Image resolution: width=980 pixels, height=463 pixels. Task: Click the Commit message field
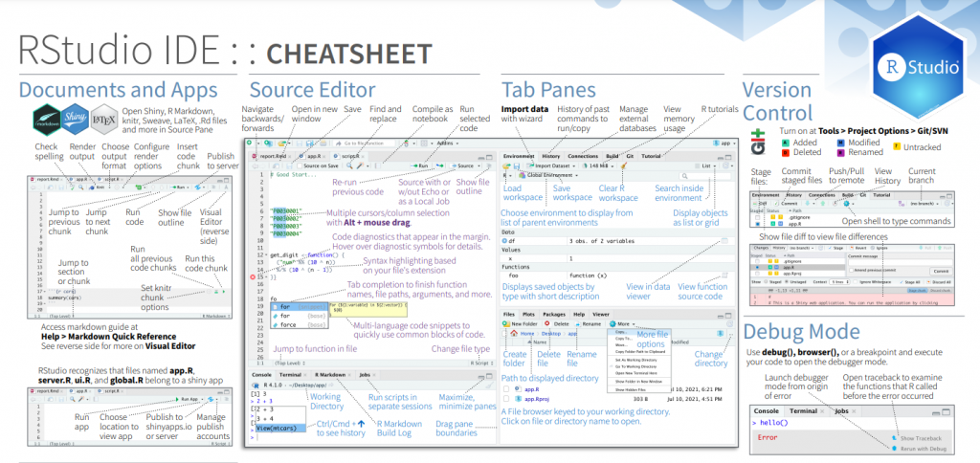tap(900, 262)
